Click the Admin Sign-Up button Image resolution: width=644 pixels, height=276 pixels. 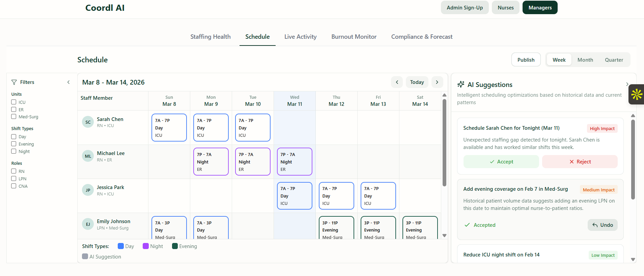pyautogui.click(x=465, y=7)
